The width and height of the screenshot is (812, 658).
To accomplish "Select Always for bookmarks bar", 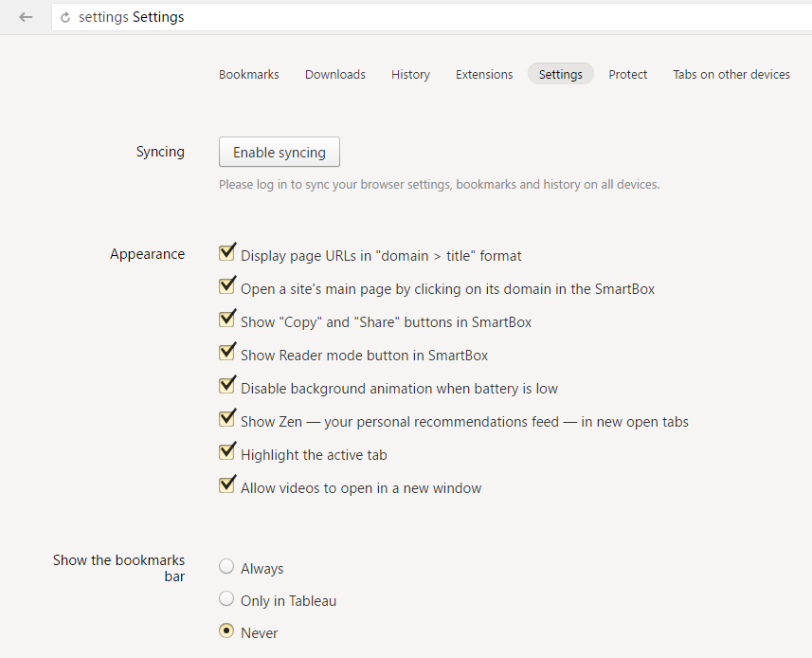I will pos(226,566).
